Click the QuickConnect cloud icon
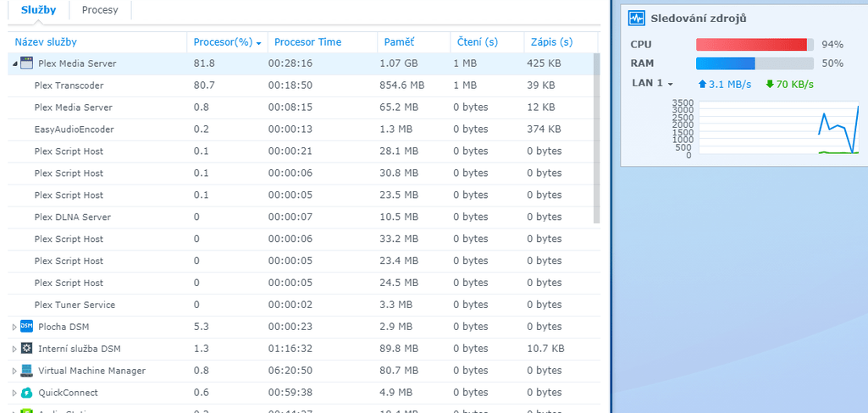Image resolution: width=868 pixels, height=413 pixels. 27,393
